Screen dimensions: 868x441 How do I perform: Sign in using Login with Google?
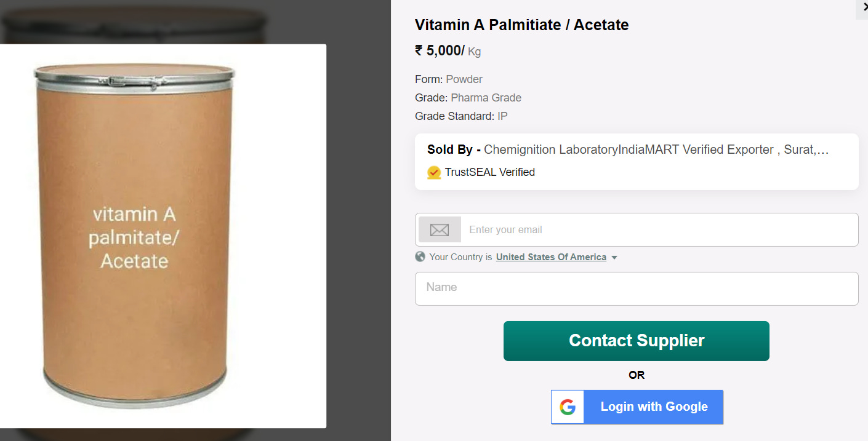tap(654, 407)
